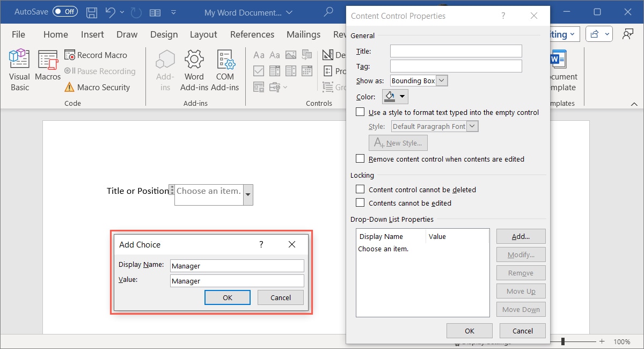This screenshot has width=644, height=349.
Task: Enable 'Contents cannot be edited'
Action: point(360,203)
